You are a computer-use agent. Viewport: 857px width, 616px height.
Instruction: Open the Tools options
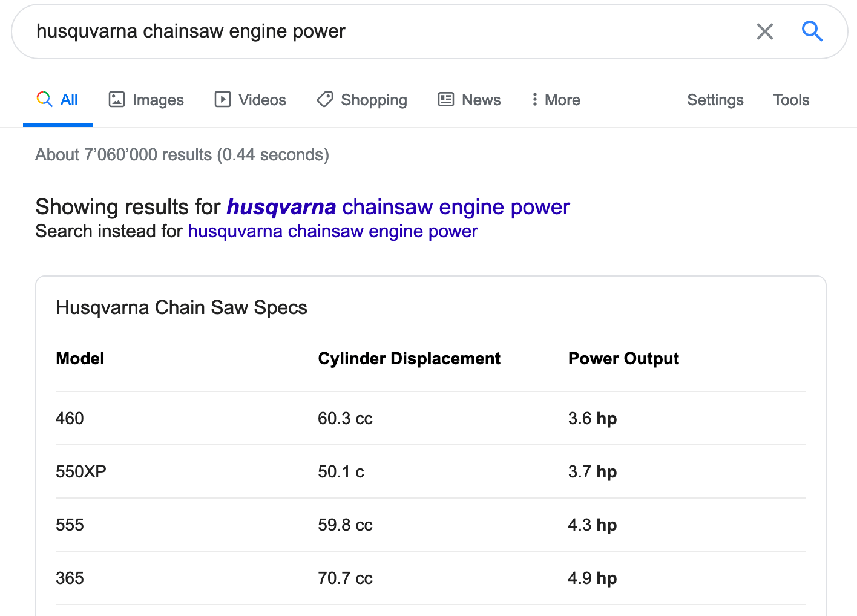[790, 100]
